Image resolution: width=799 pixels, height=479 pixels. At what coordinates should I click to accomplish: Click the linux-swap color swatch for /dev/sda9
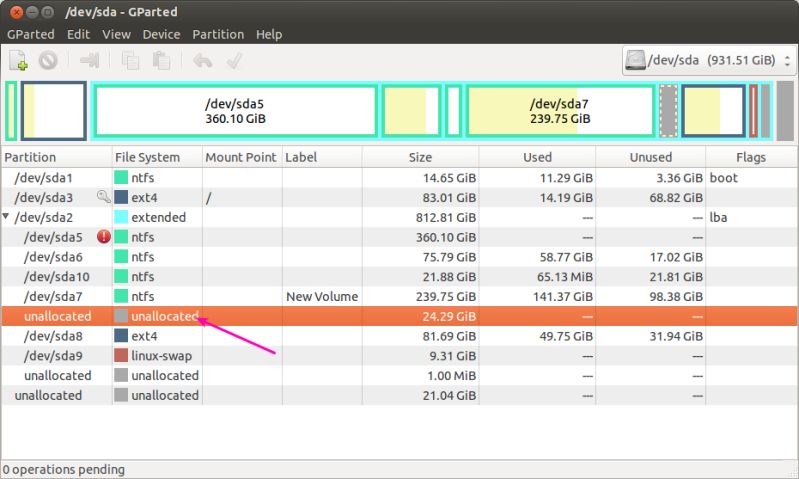[x=121, y=355]
